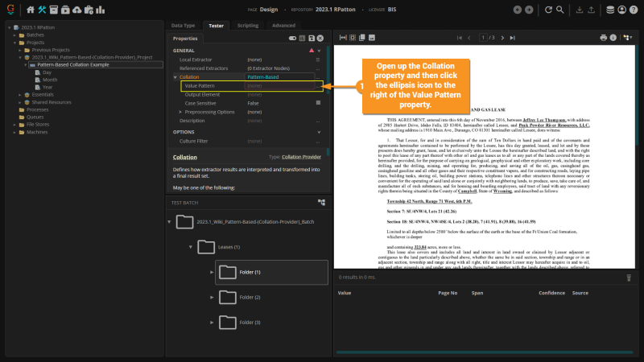Click the page number field
This screenshot has height=362, width=644.
(483, 37)
